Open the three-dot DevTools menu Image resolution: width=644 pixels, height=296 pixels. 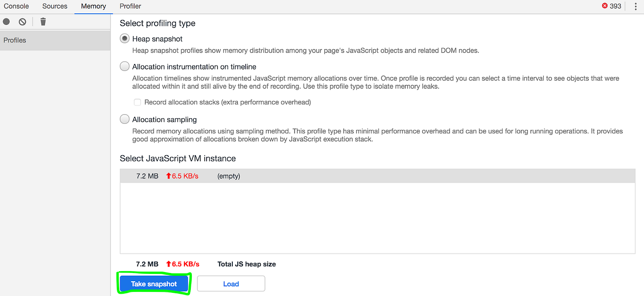tap(635, 6)
